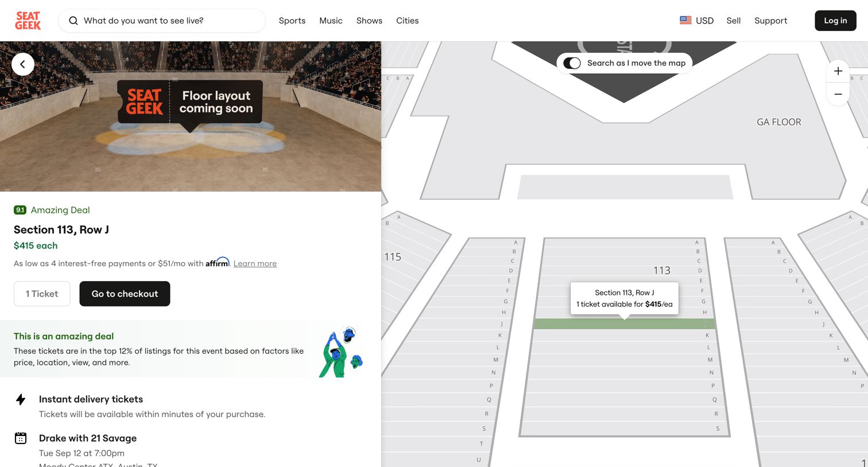Click 'Instant delivery tickets' heading

pyautogui.click(x=91, y=399)
